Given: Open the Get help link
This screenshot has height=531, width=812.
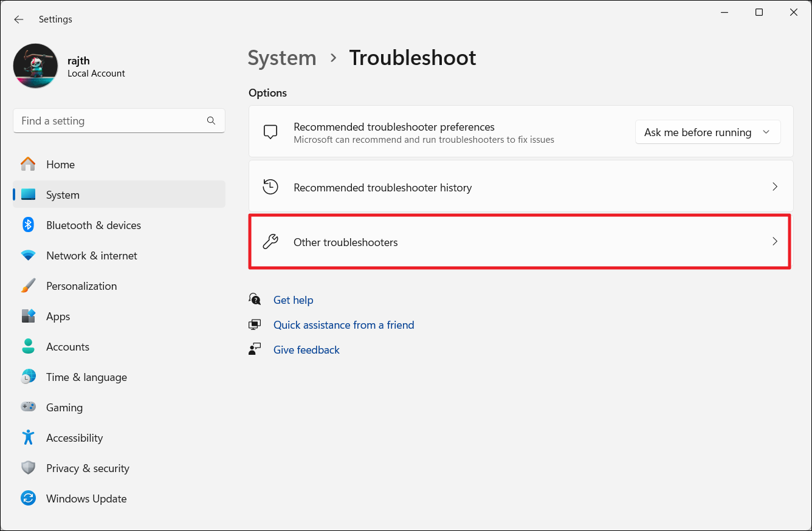Looking at the screenshot, I should [x=293, y=300].
